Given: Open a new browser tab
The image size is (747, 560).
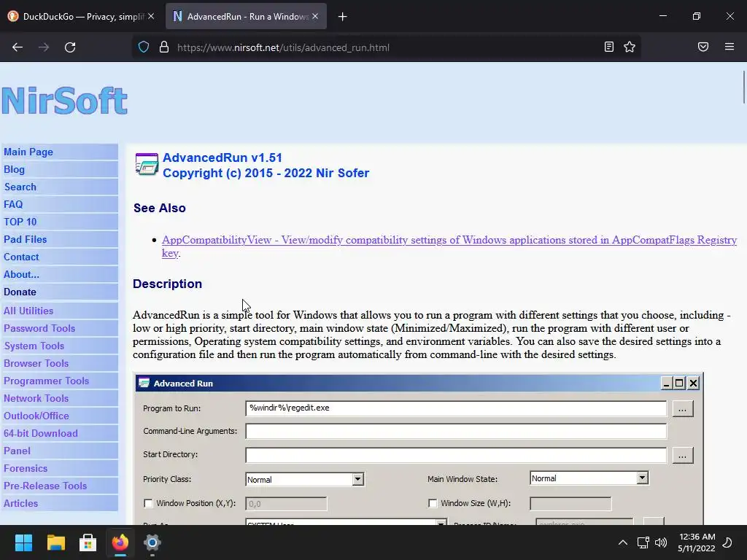Looking at the screenshot, I should 343,17.
